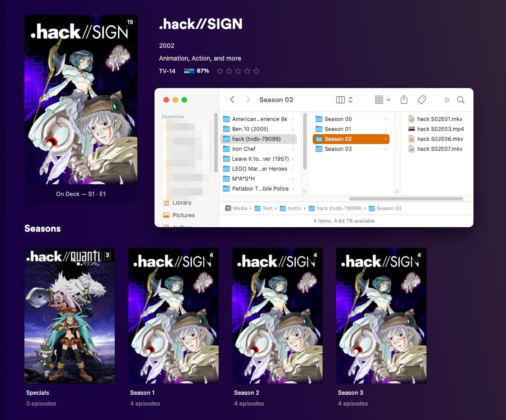Go back in the Finder window
Screen dimensions: 506x420
tap(232, 100)
